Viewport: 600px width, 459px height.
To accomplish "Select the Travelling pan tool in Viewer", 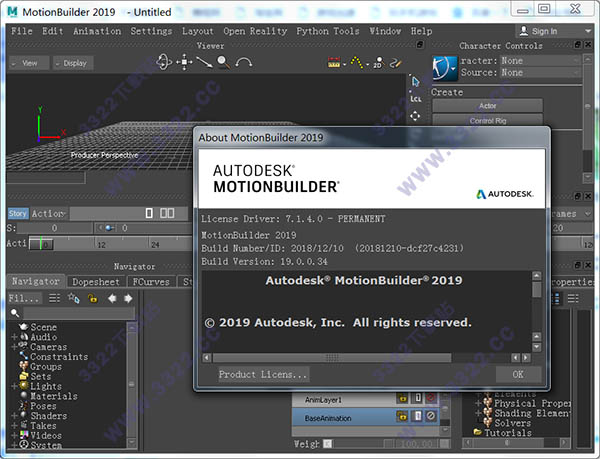I will pos(184,62).
